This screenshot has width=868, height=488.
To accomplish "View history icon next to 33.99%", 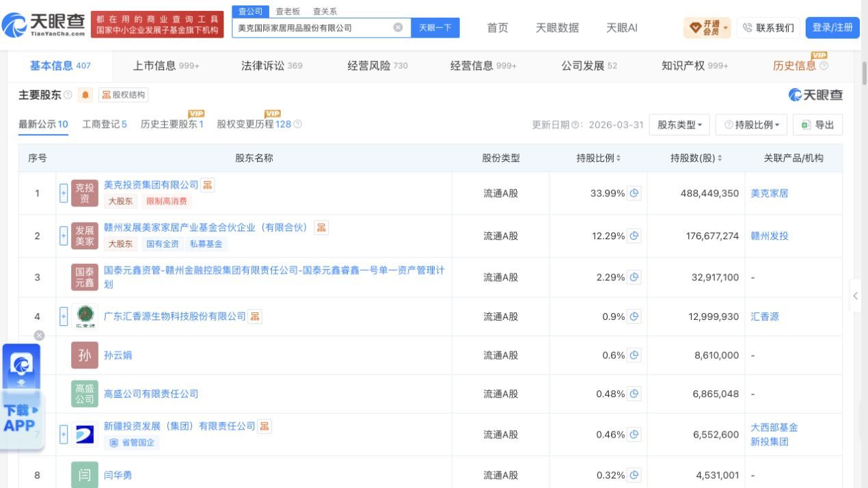I will click(634, 193).
